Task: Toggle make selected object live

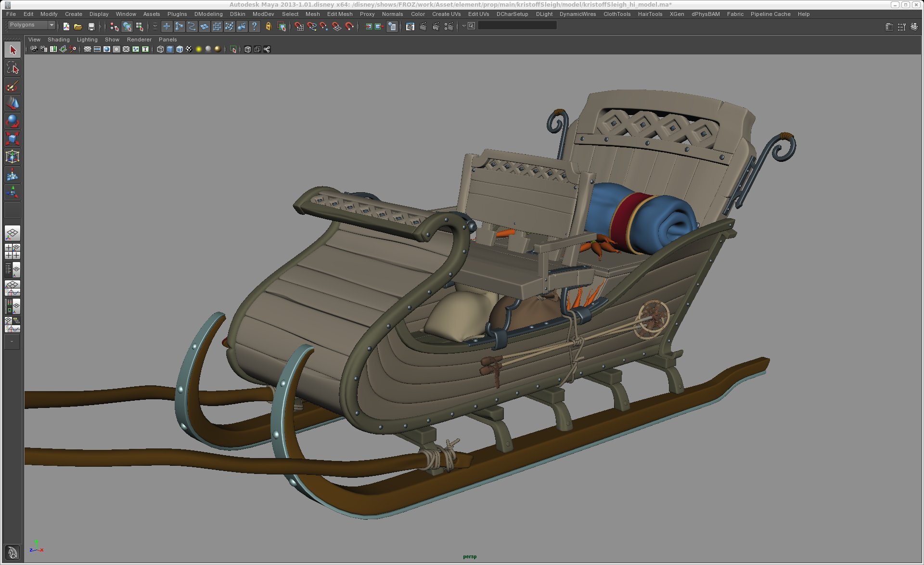Action: coord(349,27)
